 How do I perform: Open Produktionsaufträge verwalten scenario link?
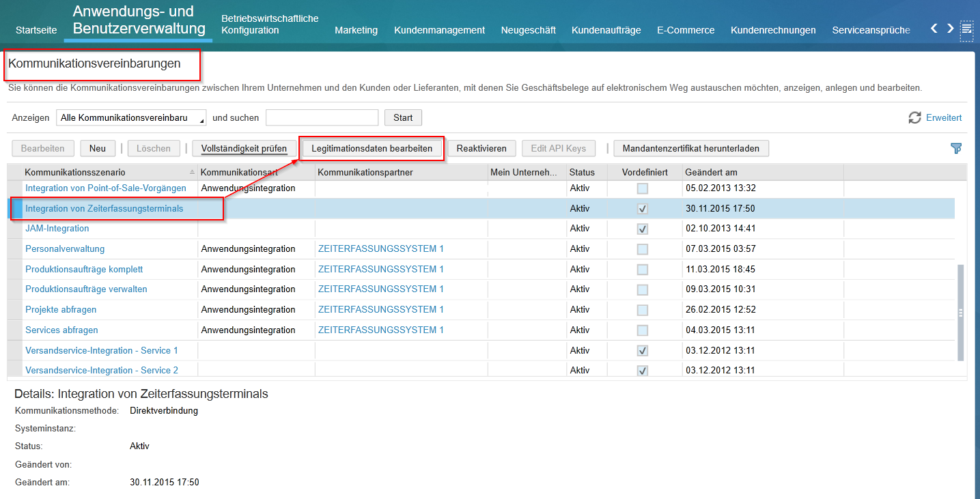[86, 289]
